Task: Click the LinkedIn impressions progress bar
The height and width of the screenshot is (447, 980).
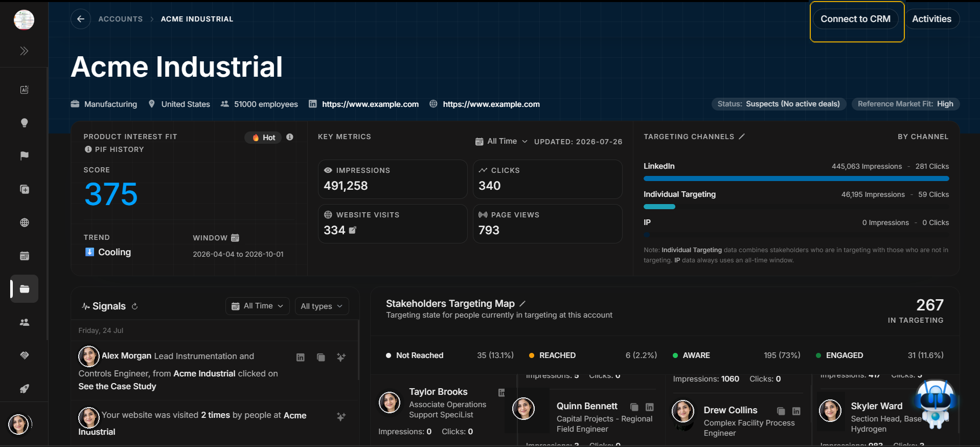Action: coord(796,178)
